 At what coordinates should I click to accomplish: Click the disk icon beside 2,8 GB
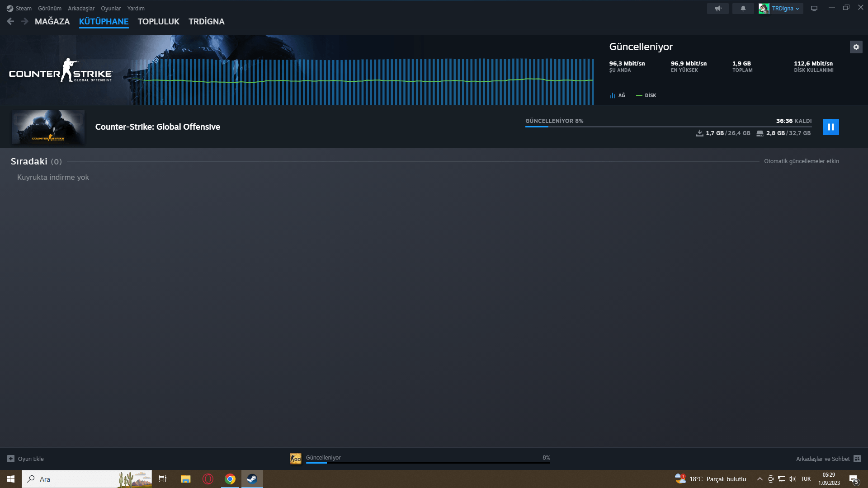pos(760,133)
